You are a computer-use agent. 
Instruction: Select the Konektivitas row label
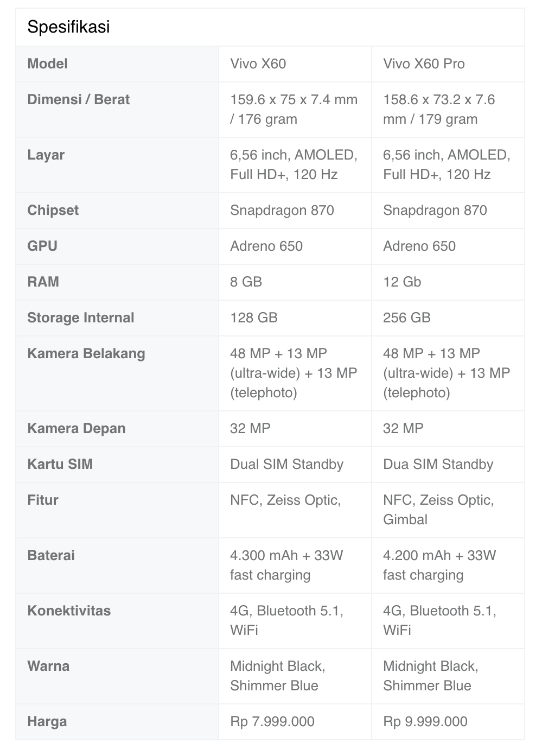pyautogui.click(x=69, y=611)
